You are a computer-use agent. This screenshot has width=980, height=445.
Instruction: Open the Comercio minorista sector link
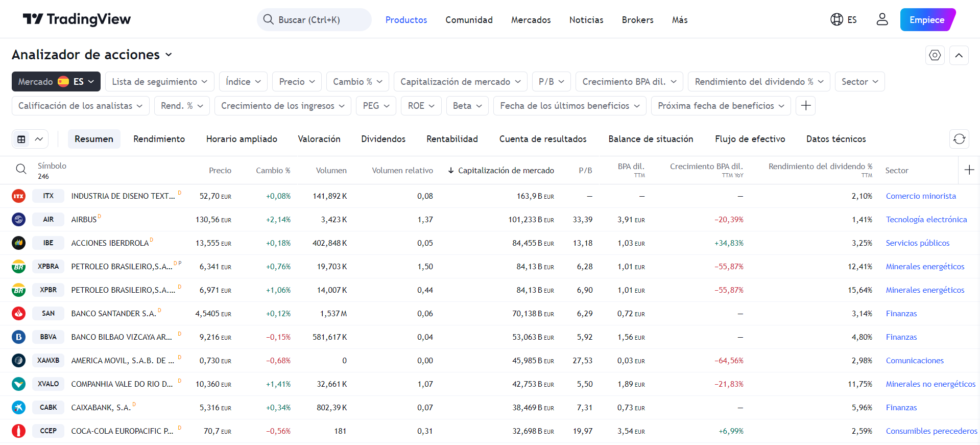tap(920, 196)
